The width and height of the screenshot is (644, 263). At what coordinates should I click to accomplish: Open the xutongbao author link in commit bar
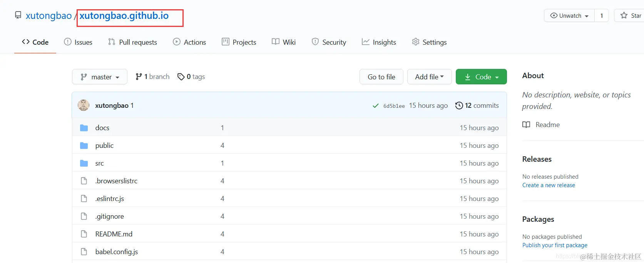pyautogui.click(x=112, y=106)
